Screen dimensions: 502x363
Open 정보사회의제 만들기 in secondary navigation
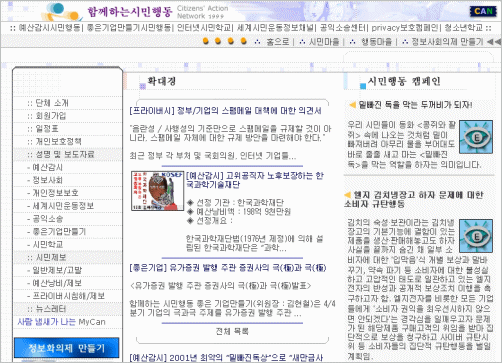(447, 42)
